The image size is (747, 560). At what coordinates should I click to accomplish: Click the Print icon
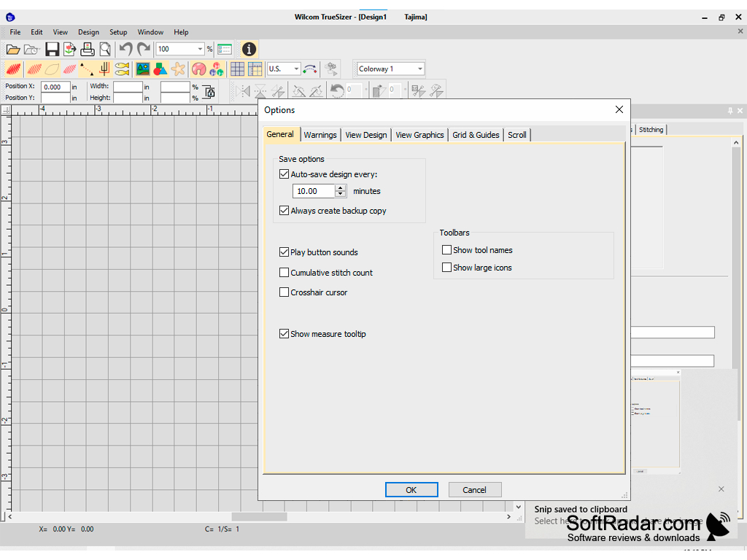[x=88, y=49]
